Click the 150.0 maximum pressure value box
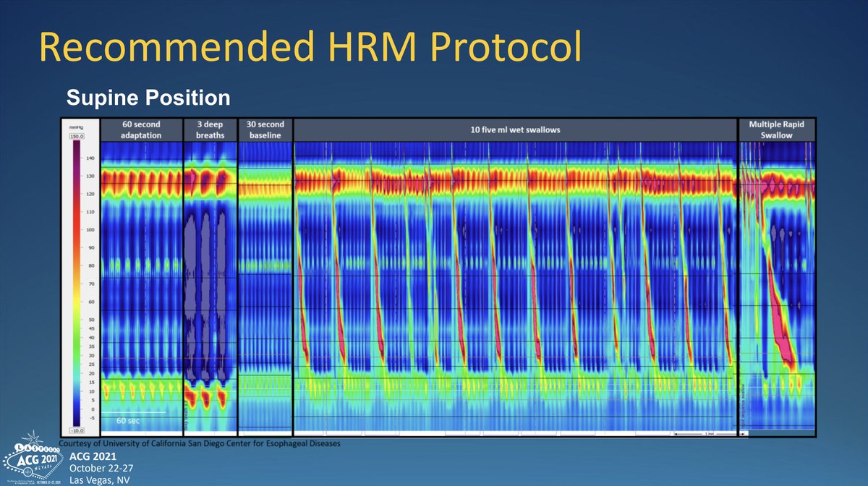868x486 pixels. click(77, 136)
